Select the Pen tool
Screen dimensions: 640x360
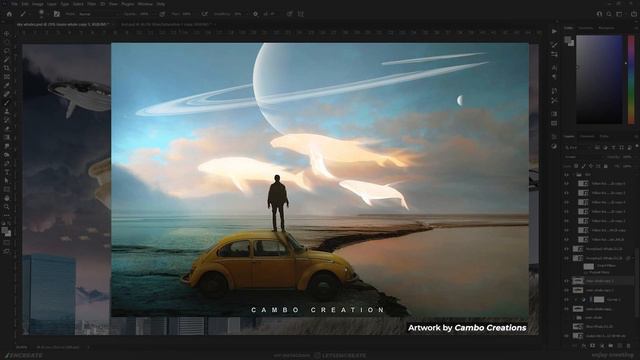[7, 163]
